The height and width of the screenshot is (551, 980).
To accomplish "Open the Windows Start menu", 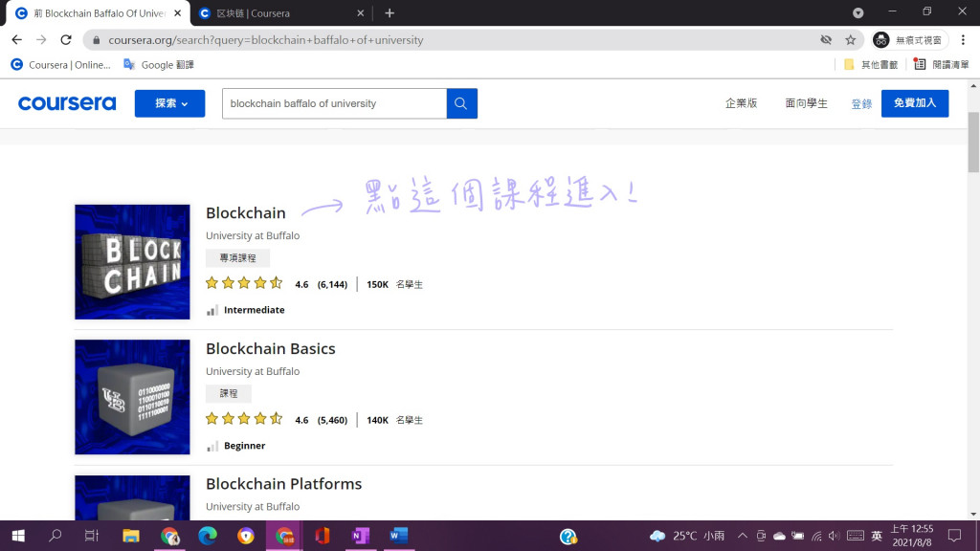I will click(18, 536).
